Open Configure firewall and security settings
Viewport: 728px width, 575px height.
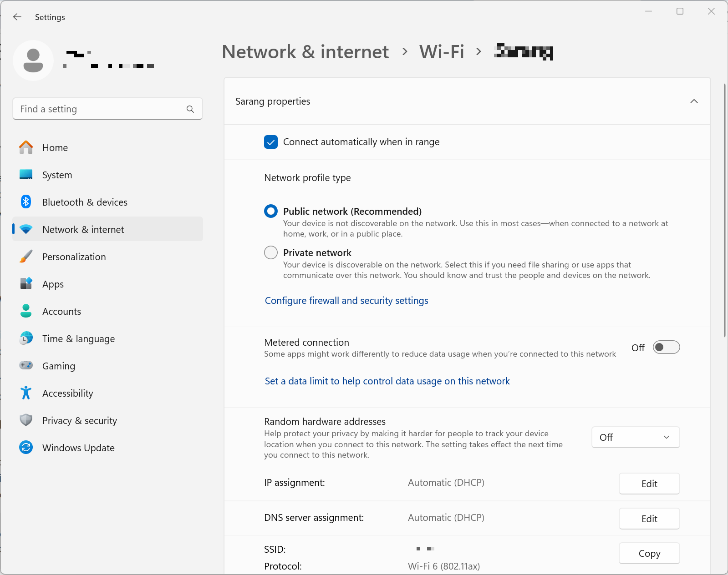coord(346,301)
